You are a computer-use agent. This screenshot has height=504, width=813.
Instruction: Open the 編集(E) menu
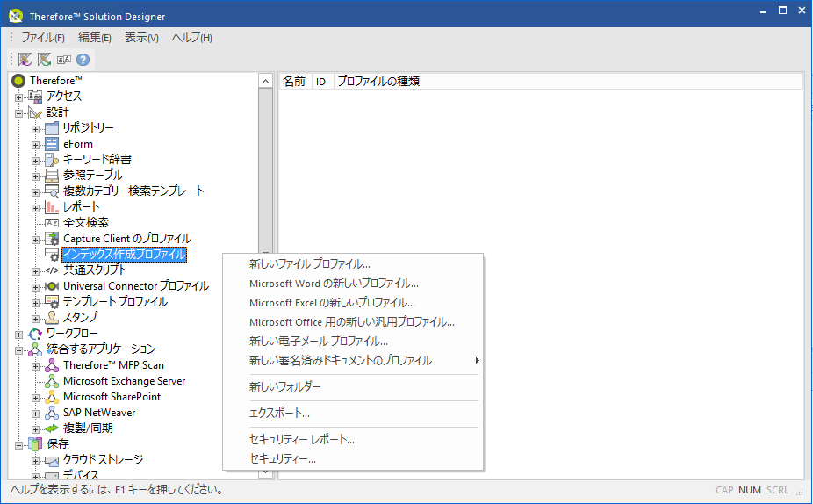tap(94, 38)
